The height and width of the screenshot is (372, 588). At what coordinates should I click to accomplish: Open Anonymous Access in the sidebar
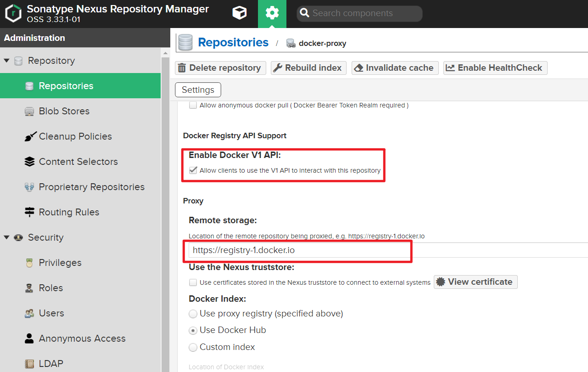80,338
